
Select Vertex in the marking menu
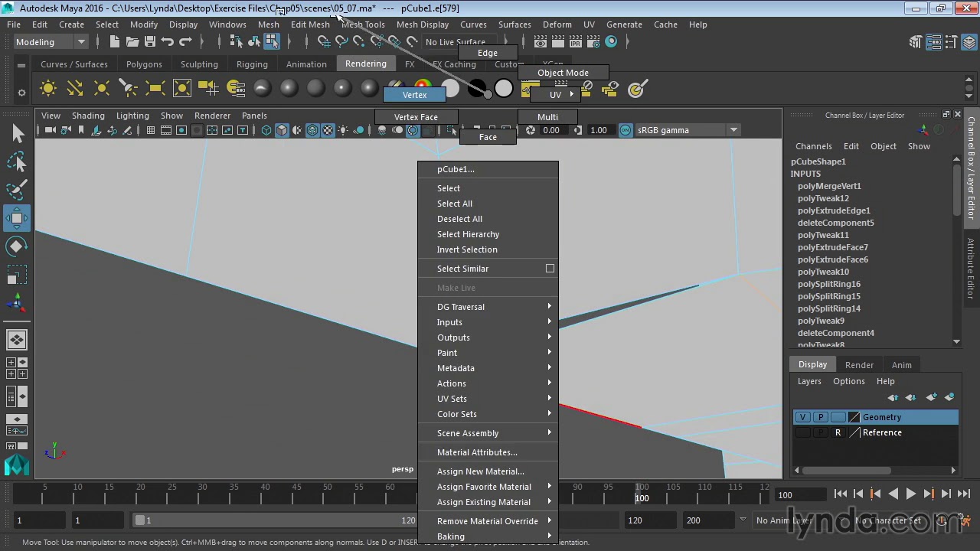(x=414, y=95)
